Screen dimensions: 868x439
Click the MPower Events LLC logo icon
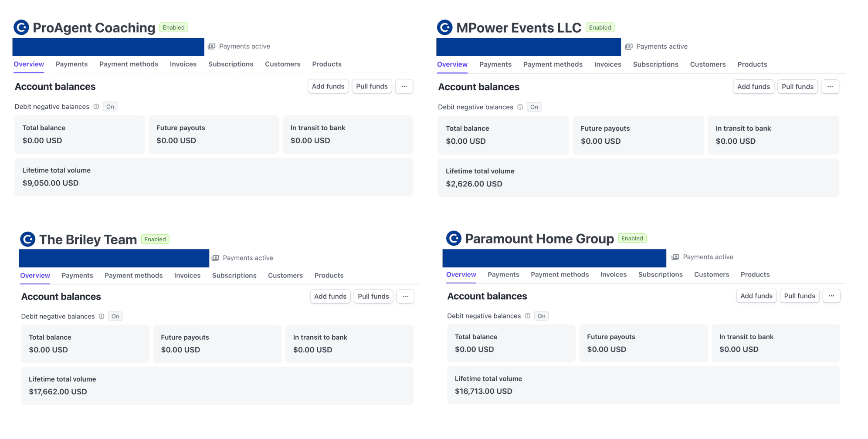tap(445, 27)
